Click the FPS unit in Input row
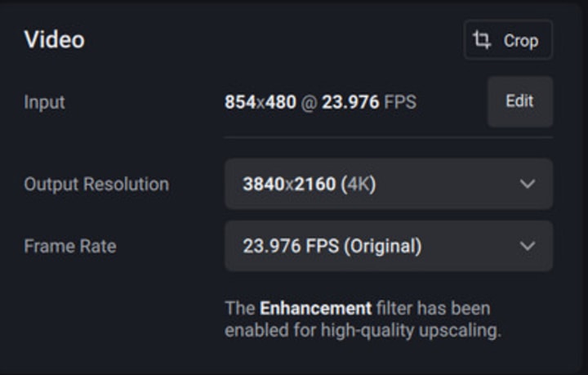The height and width of the screenshot is (375, 588). 401,103
